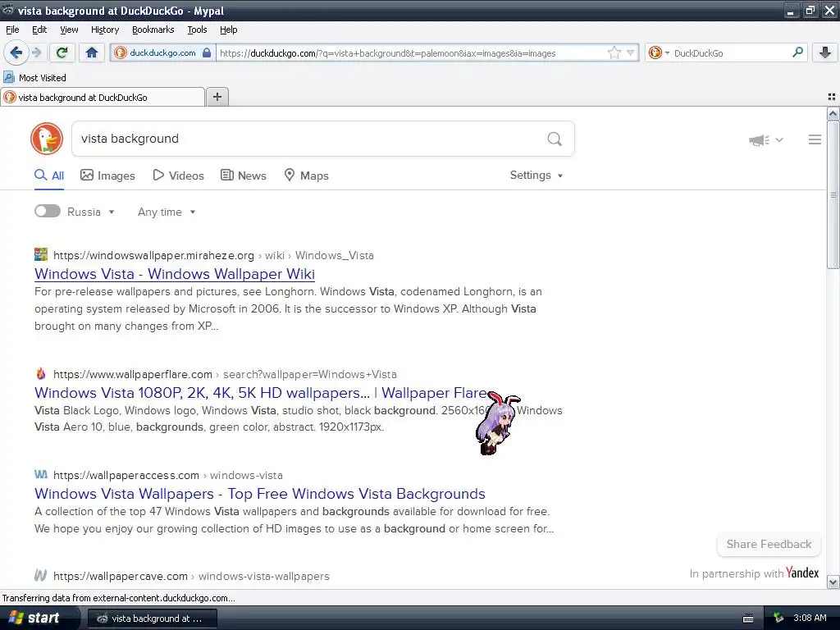Image resolution: width=840 pixels, height=630 pixels.
Task: Click the wallpapercave.com result URL
Action: pos(121,577)
